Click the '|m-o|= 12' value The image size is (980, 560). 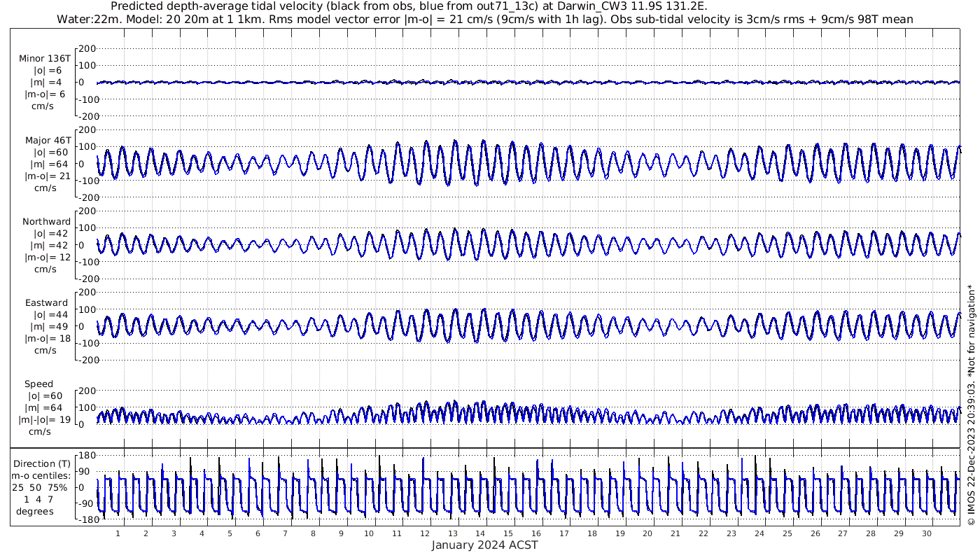pos(48,257)
